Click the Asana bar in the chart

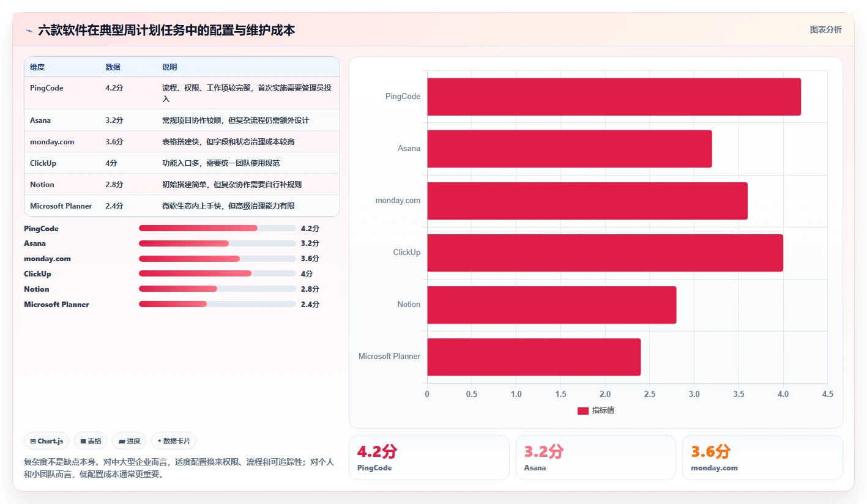coord(570,149)
